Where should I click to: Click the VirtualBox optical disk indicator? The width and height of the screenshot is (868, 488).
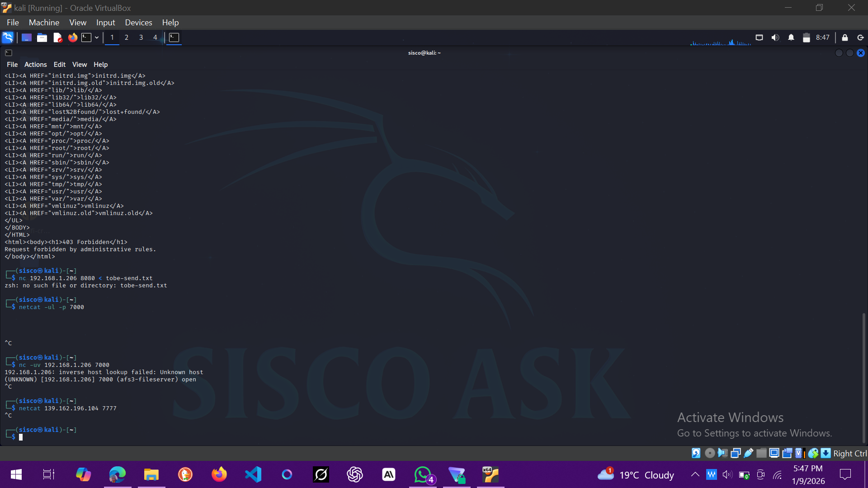coord(710,453)
